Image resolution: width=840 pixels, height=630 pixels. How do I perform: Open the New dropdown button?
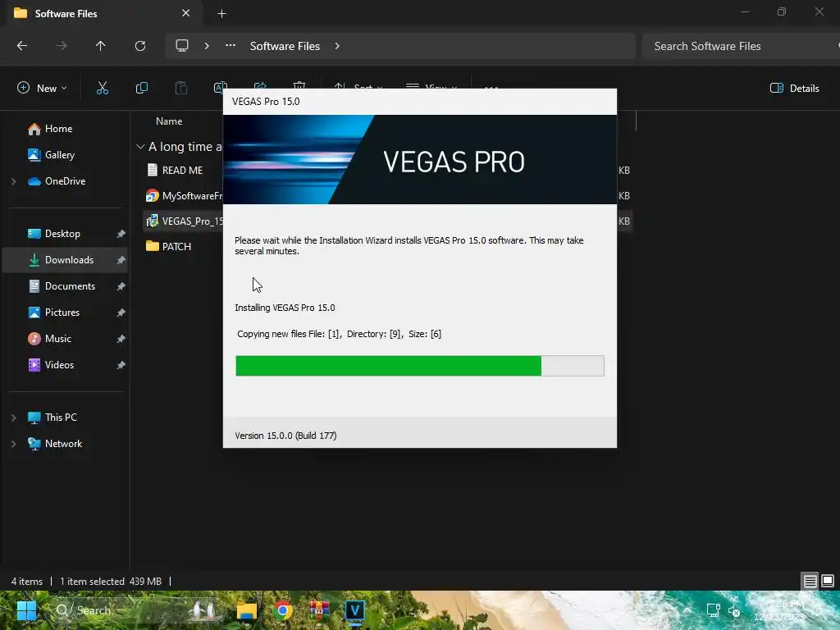pyautogui.click(x=42, y=88)
